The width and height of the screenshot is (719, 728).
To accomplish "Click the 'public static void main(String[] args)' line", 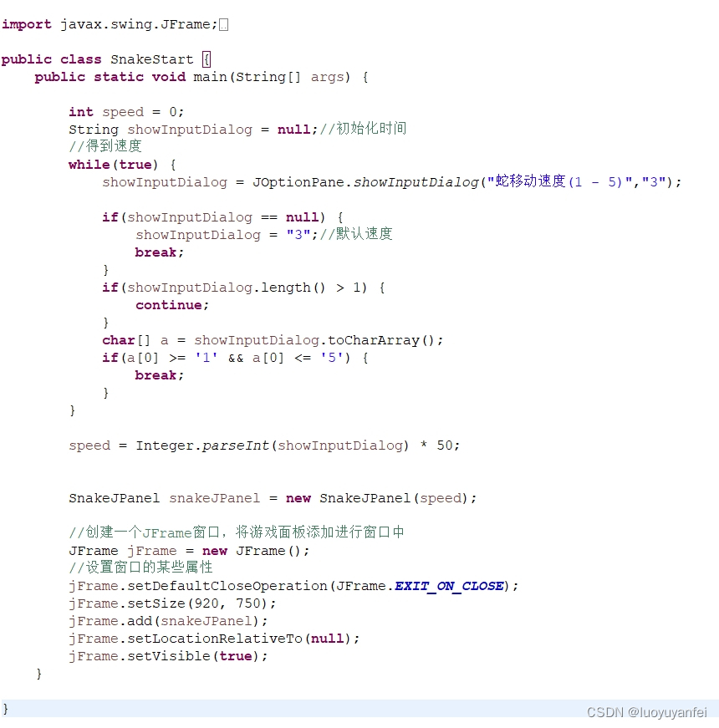I will [201, 77].
